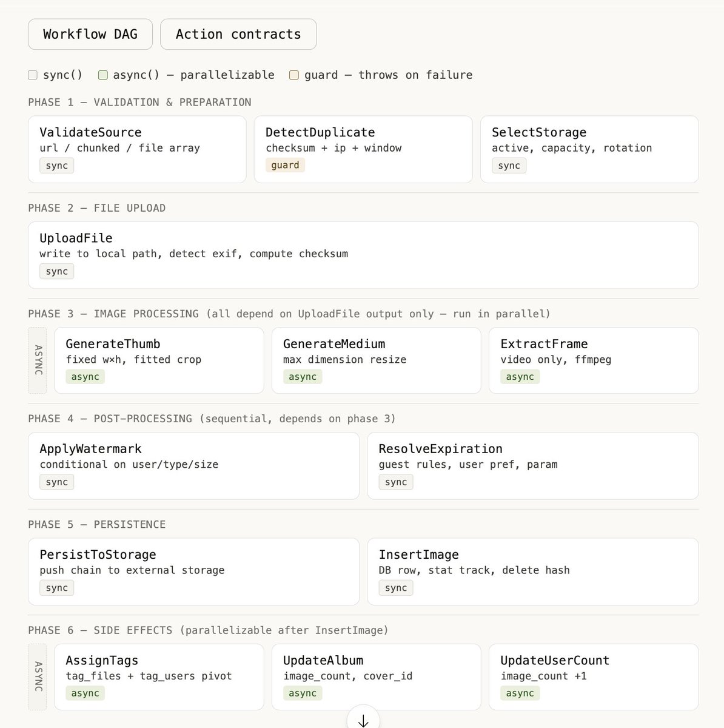Click the 'PHASE 2 — FILE UPLOAD' heading
This screenshot has height=728, width=724.
coord(97,208)
